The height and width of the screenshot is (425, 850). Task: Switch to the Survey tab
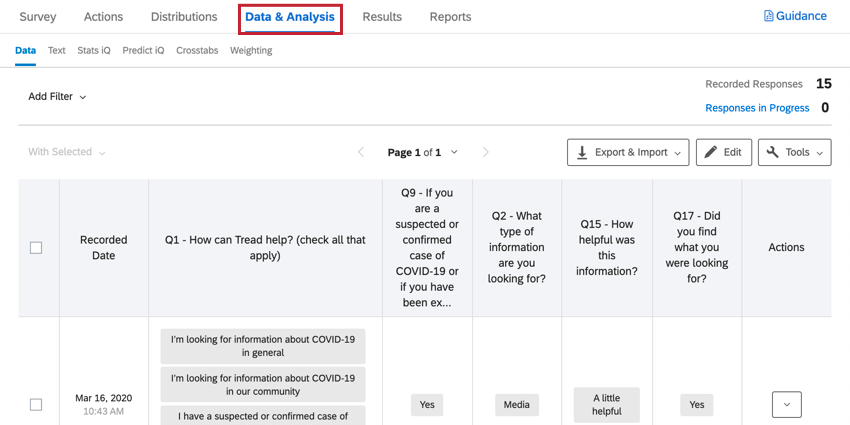pyautogui.click(x=38, y=17)
